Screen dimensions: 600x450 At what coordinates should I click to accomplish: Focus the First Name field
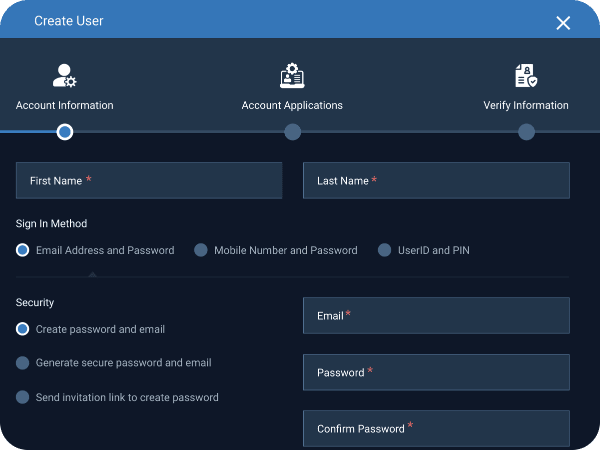149,180
